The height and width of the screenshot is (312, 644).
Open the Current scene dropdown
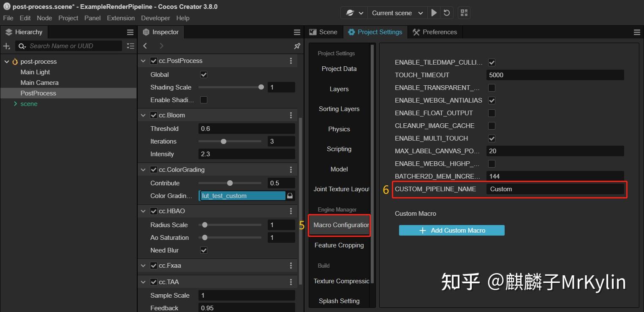coord(396,13)
